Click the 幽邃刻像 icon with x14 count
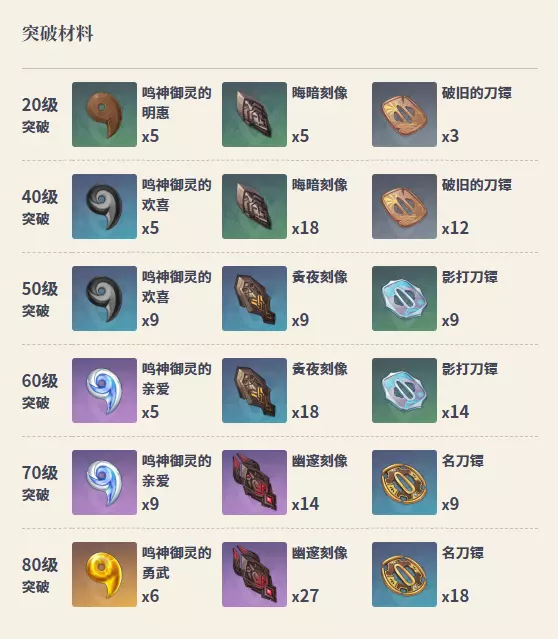 pyautogui.click(x=254, y=483)
